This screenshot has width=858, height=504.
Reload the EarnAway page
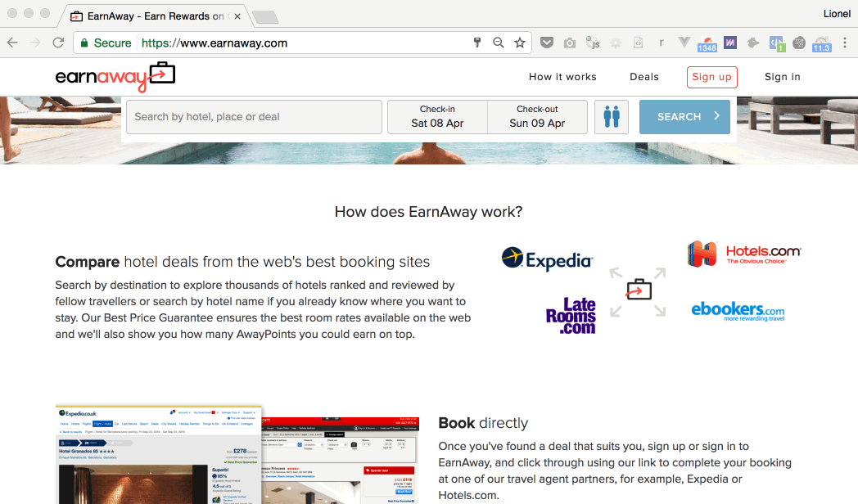pyautogui.click(x=58, y=43)
